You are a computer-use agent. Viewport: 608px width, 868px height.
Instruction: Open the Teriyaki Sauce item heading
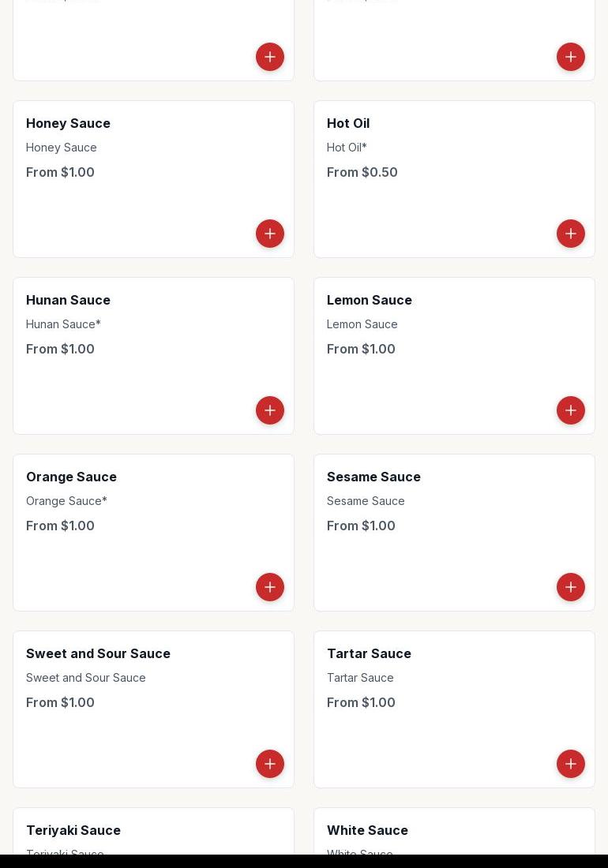tap(73, 830)
